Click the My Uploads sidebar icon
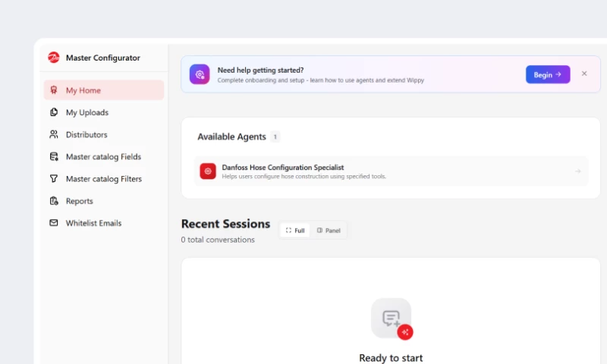The image size is (607, 364). [x=54, y=112]
